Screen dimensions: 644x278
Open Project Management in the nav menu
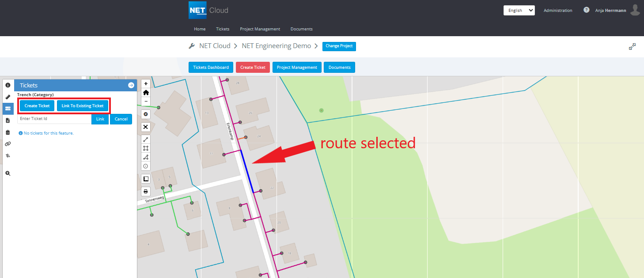click(x=260, y=29)
